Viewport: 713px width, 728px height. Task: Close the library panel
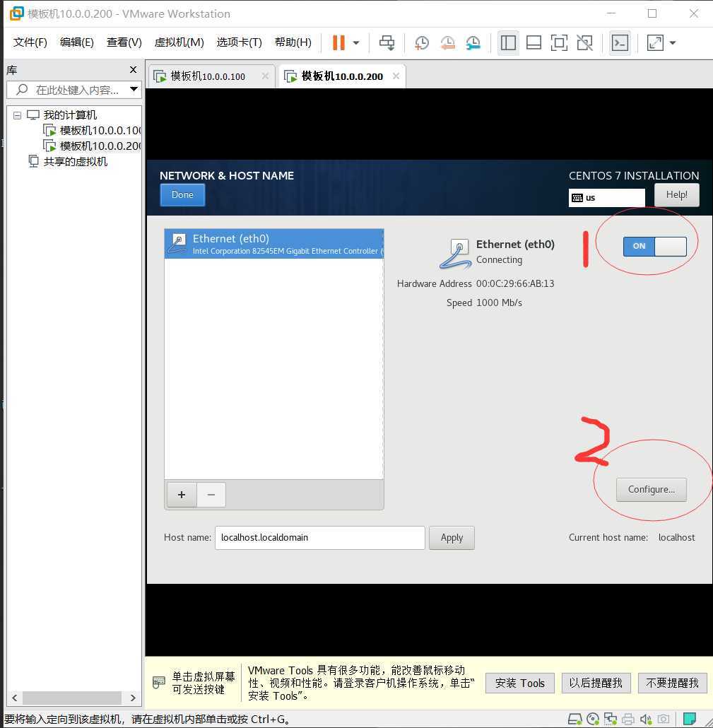pos(134,70)
